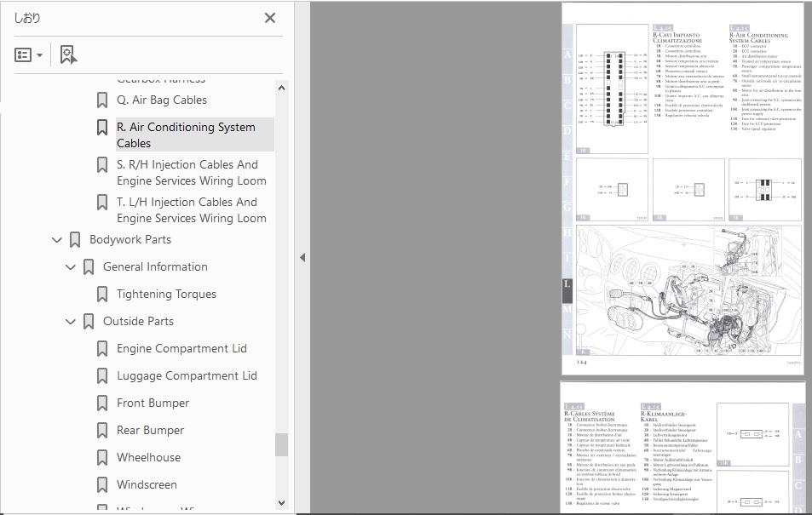Click bookmark icon beside Bodywork Parts
Viewport: 812px width, 515px height.
pos(75,240)
